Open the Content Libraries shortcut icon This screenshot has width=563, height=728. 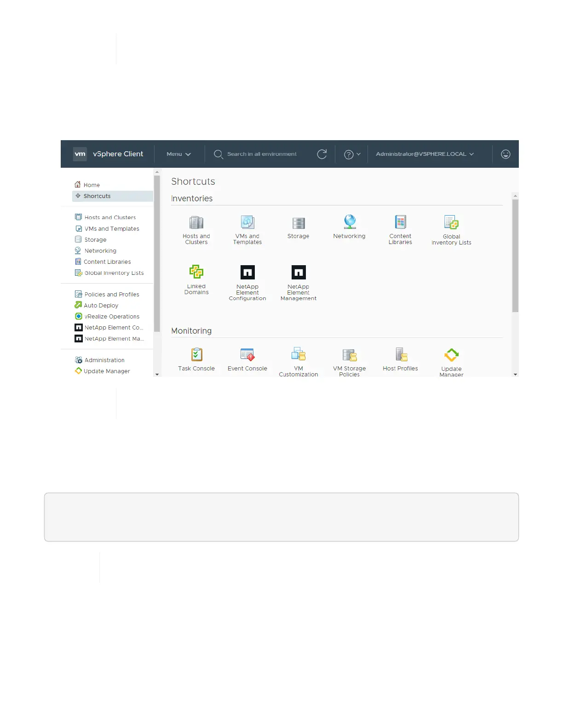pos(401,222)
